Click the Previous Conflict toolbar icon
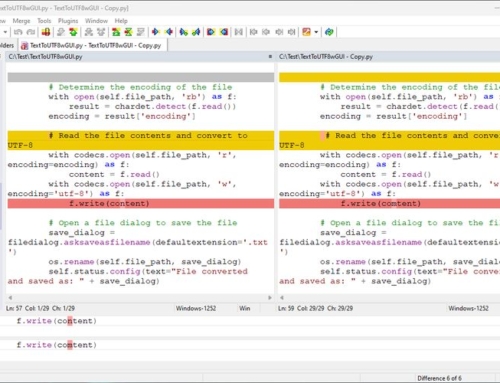 tap(101, 32)
